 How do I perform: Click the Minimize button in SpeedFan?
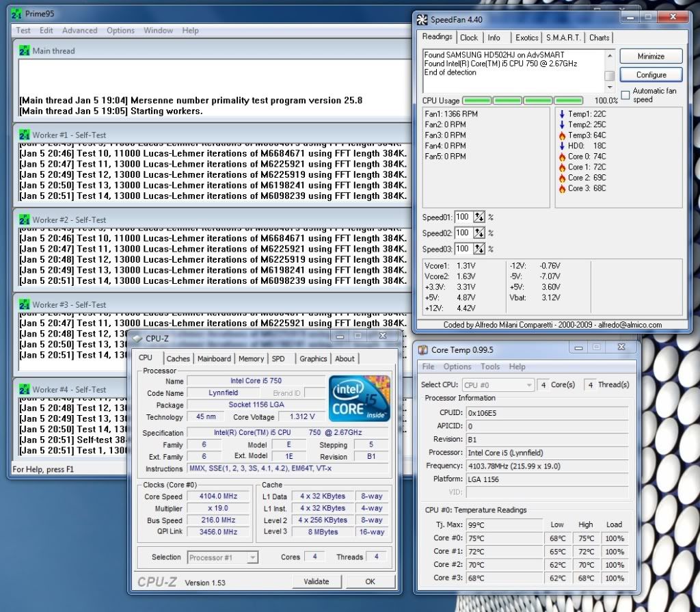coord(651,56)
